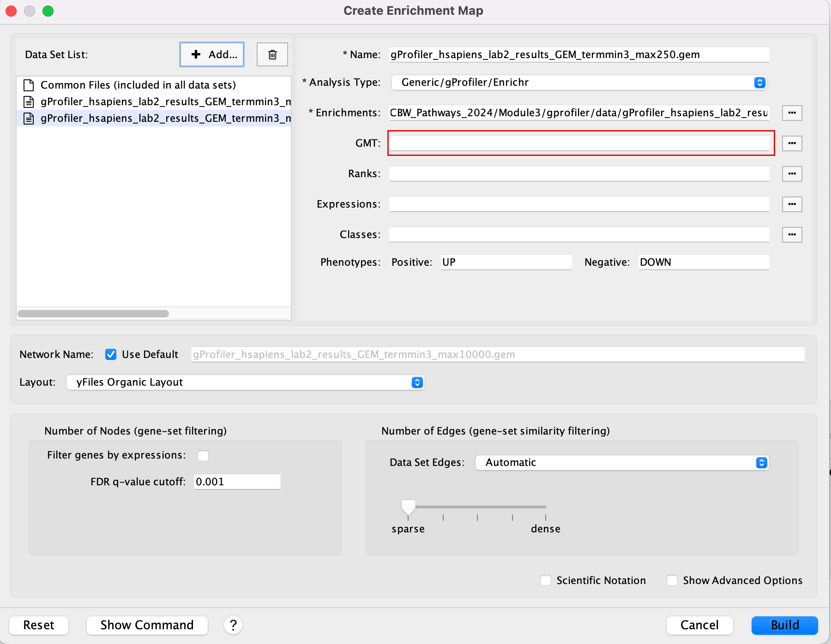
Task: Open the Analysis Type dropdown
Action: tap(579, 83)
